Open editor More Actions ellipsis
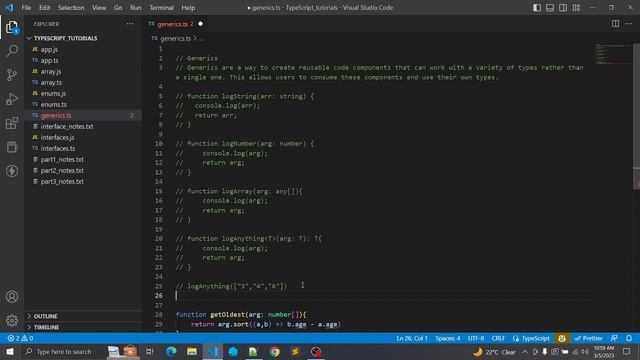 click(x=629, y=24)
